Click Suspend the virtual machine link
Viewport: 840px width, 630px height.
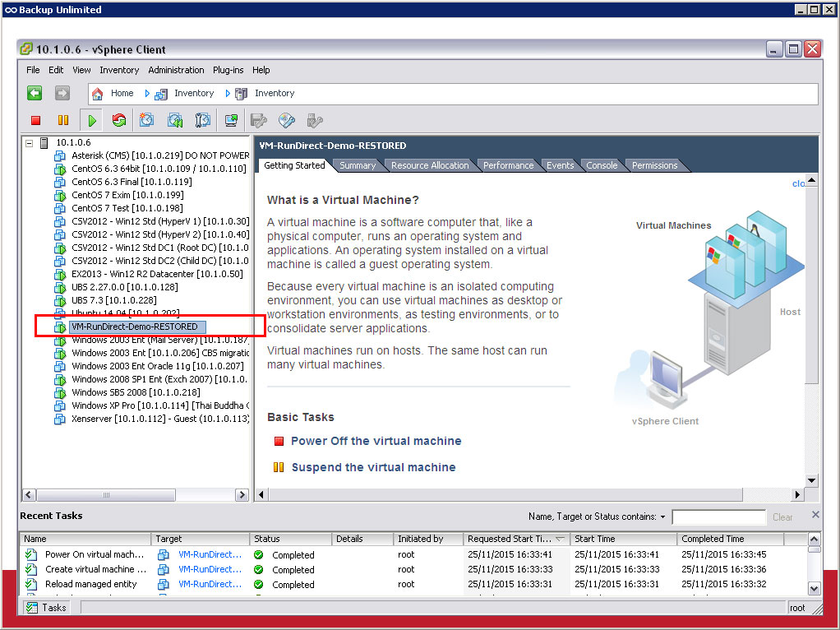(x=373, y=467)
